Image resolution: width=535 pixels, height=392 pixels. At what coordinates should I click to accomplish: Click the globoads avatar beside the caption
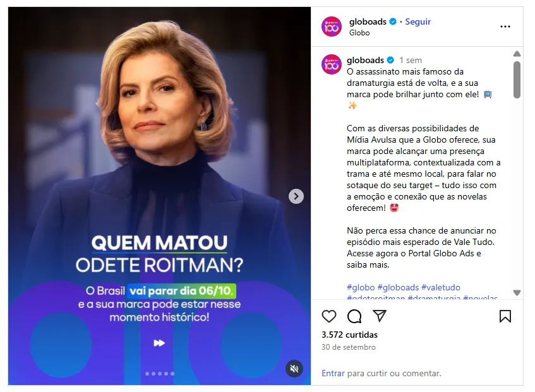pos(332,64)
